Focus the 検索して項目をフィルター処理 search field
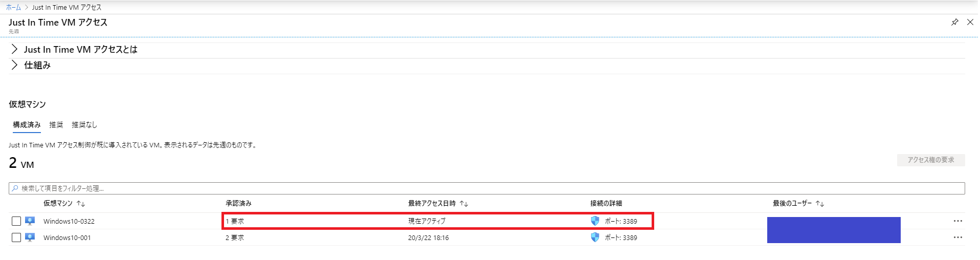The image size is (980, 260). pyautogui.click(x=487, y=188)
